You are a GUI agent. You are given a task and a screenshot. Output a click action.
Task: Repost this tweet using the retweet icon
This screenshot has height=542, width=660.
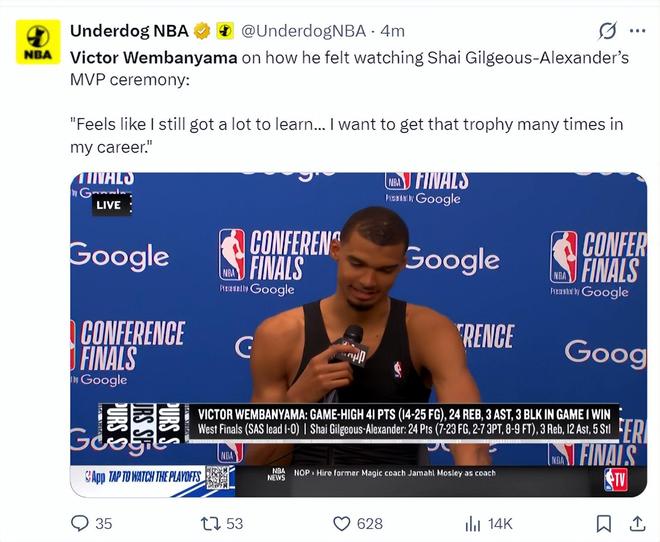(x=210, y=523)
